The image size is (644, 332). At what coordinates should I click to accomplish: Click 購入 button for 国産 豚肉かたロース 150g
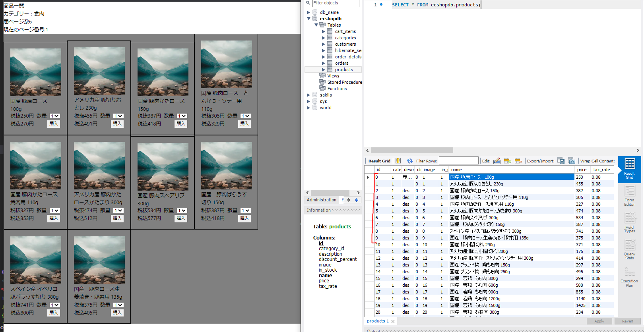[181, 124]
